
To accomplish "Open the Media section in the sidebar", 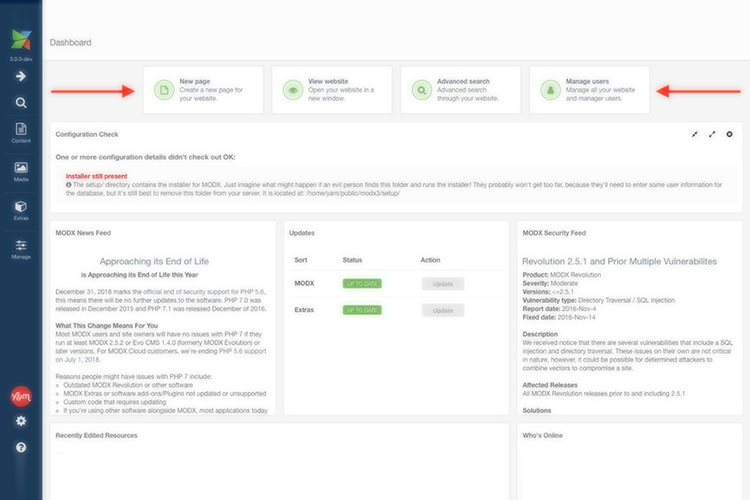I will 20,172.
